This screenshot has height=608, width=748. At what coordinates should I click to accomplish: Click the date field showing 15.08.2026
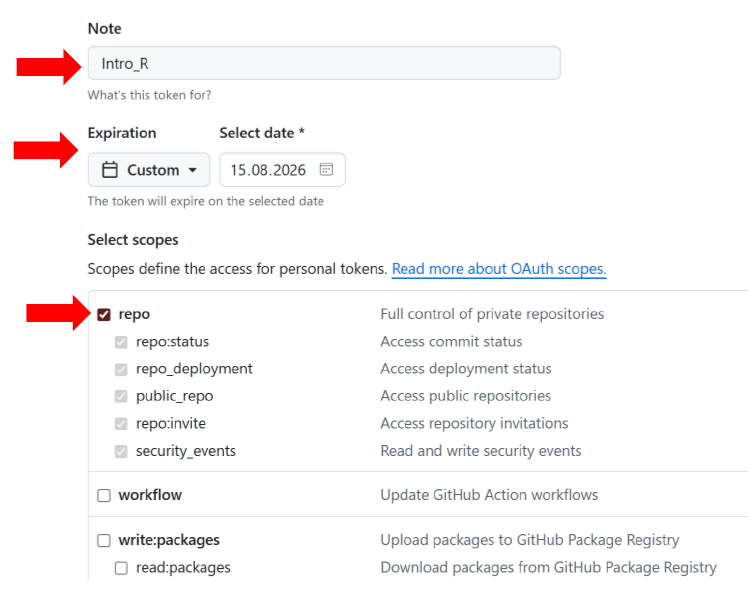point(268,170)
